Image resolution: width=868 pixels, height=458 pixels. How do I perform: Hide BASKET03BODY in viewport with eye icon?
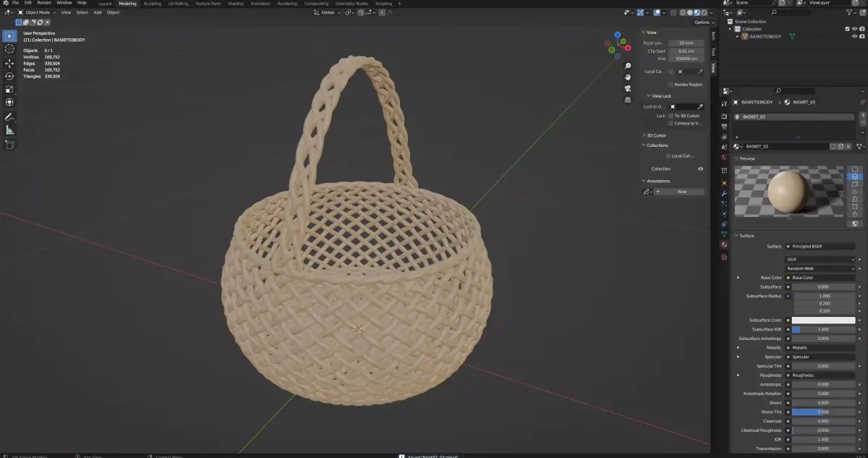tap(854, 36)
